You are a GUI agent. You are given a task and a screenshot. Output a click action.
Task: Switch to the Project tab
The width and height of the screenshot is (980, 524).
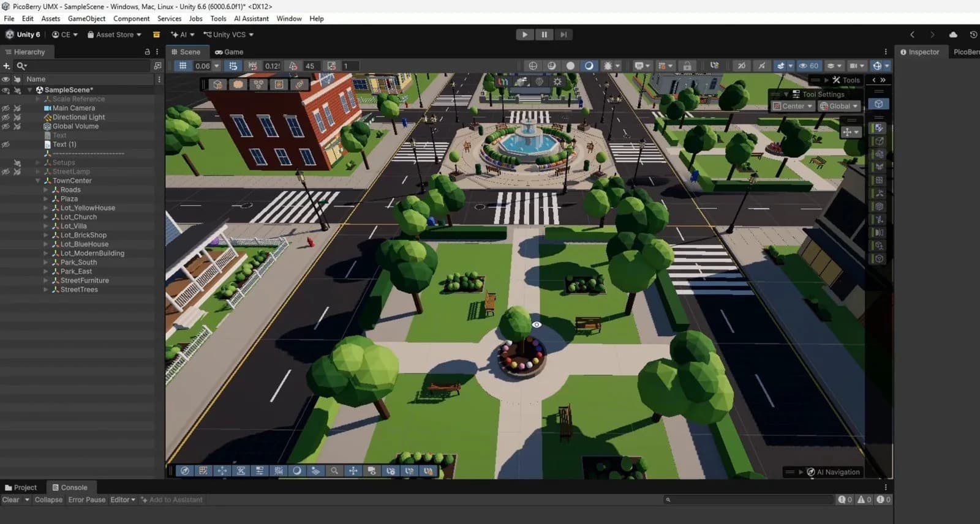click(21, 488)
